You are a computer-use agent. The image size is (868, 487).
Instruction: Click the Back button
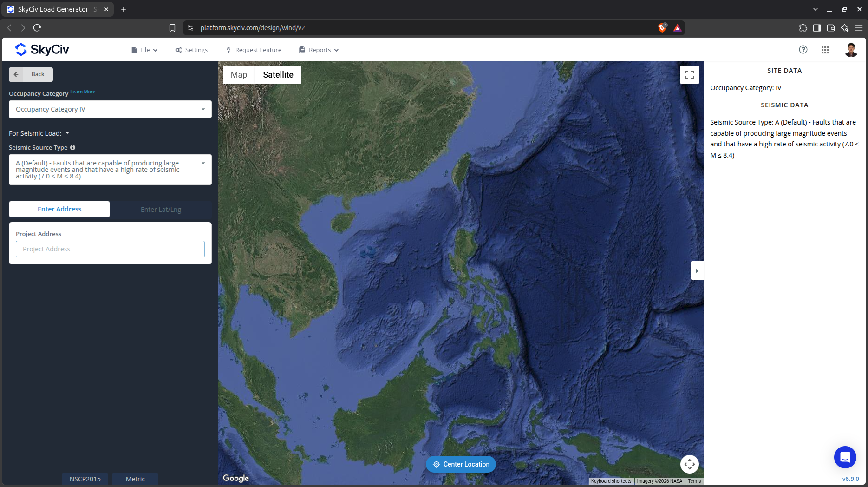pos(31,74)
